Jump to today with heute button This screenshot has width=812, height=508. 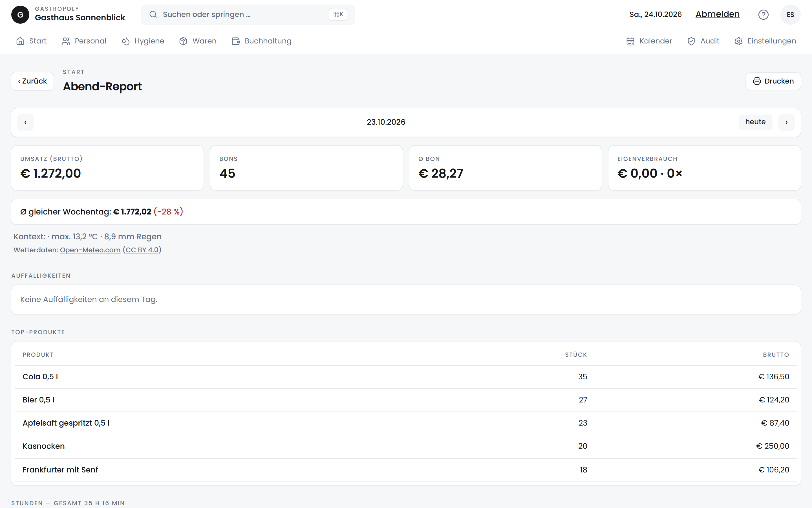(755, 122)
